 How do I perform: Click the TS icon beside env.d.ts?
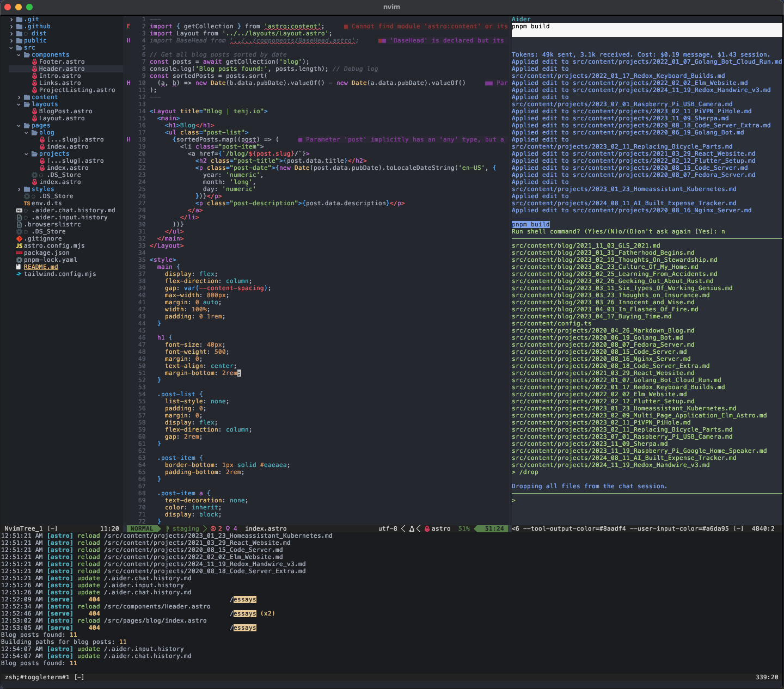tap(27, 203)
